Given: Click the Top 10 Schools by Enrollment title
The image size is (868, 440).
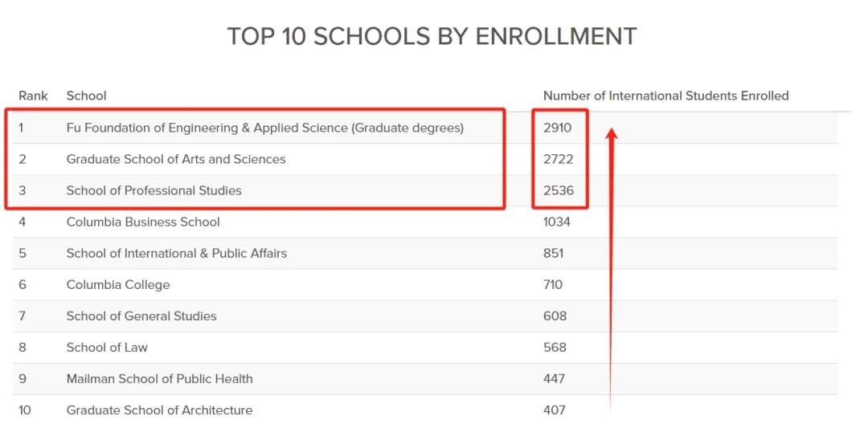Looking at the screenshot, I should [432, 36].
